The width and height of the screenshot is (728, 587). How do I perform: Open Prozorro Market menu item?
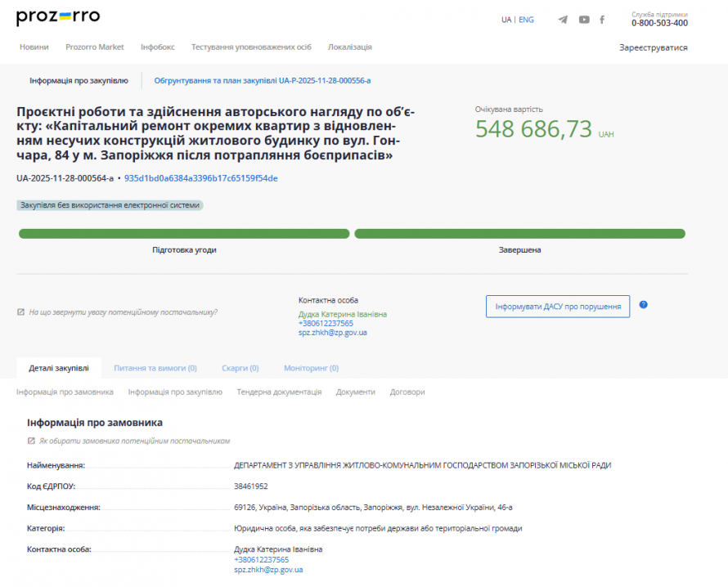pos(95,47)
